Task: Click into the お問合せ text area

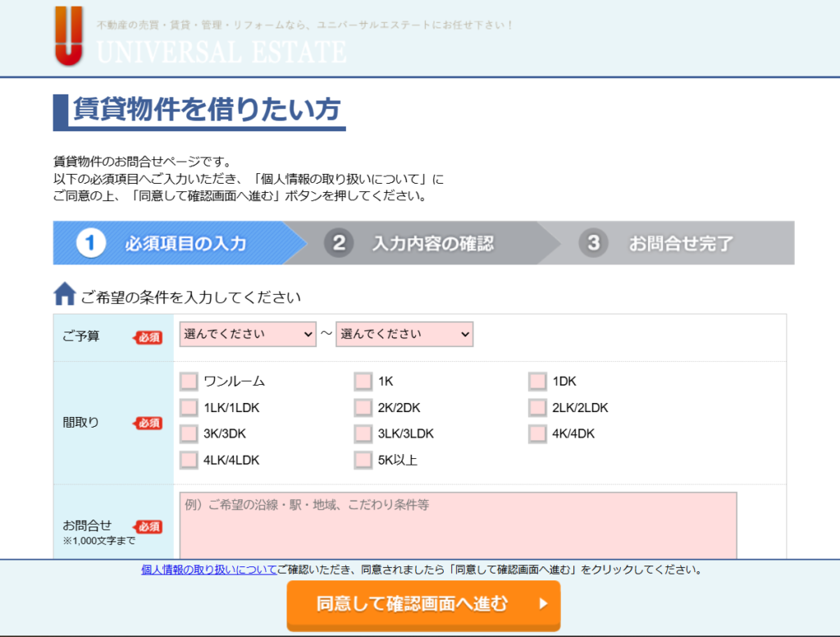Action: (x=458, y=525)
